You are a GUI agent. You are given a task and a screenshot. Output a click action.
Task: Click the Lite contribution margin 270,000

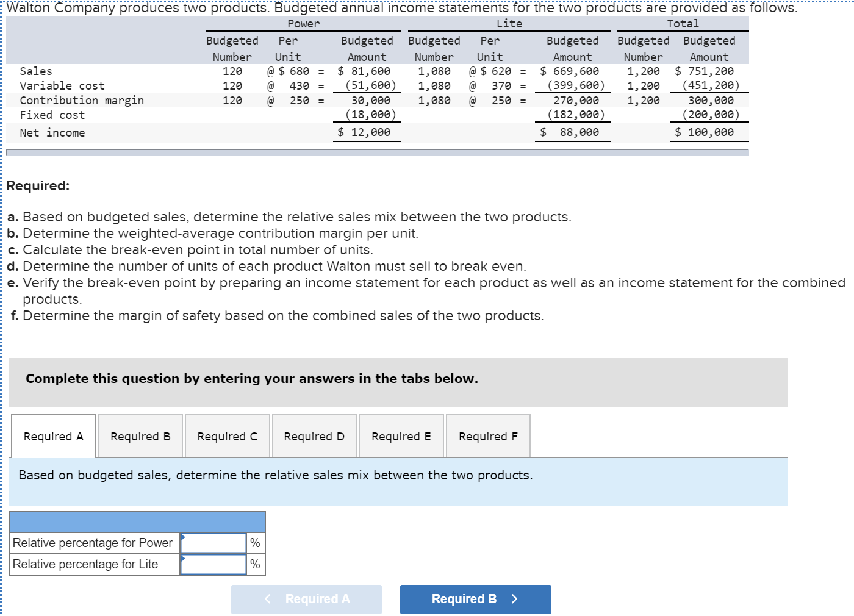coord(576,101)
